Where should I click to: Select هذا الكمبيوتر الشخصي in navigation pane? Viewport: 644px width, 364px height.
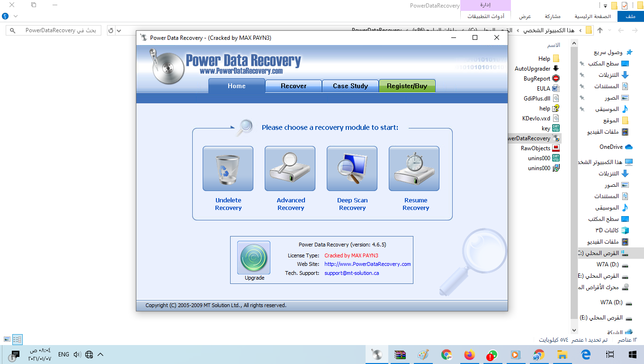coord(605,162)
